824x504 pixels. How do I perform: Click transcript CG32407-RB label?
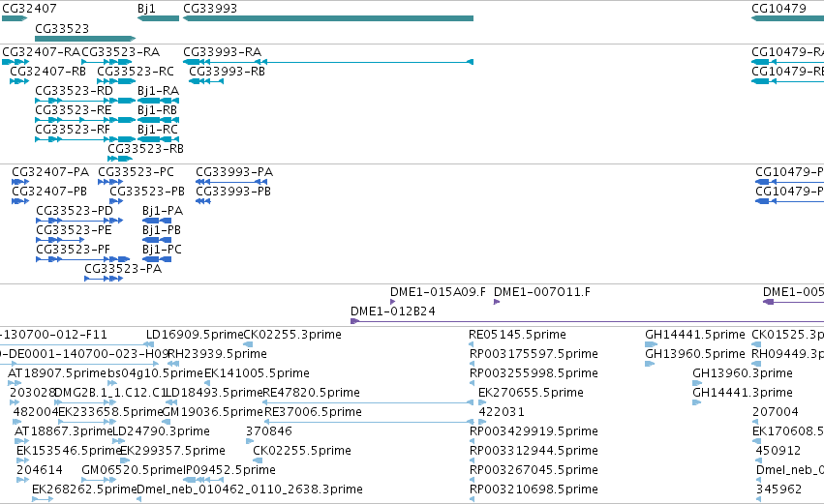point(48,72)
